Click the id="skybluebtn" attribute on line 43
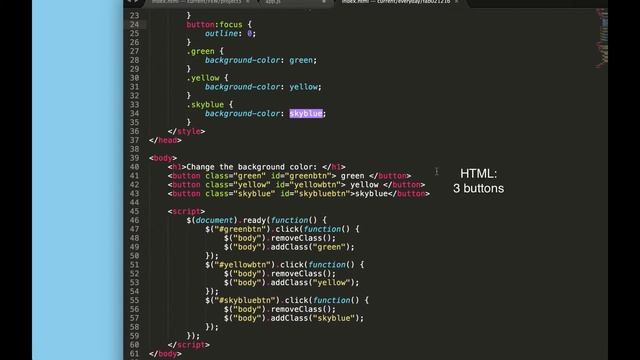 coord(315,194)
